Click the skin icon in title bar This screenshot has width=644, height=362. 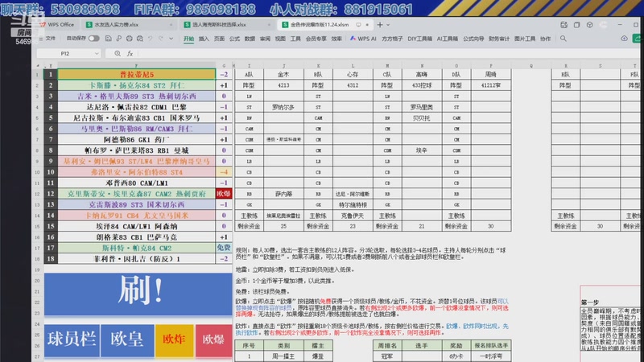pos(590,25)
